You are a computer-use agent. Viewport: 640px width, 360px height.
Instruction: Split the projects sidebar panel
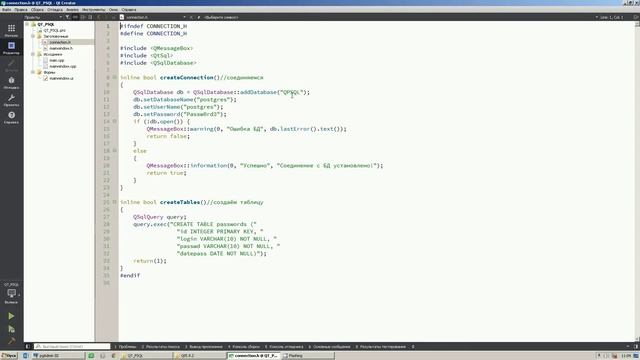point(83,17)
